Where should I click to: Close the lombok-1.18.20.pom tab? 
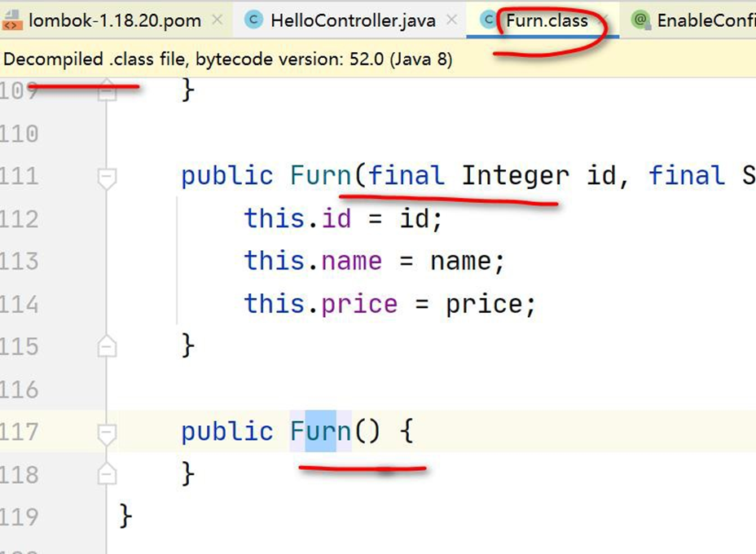click(x=216, y=20)
